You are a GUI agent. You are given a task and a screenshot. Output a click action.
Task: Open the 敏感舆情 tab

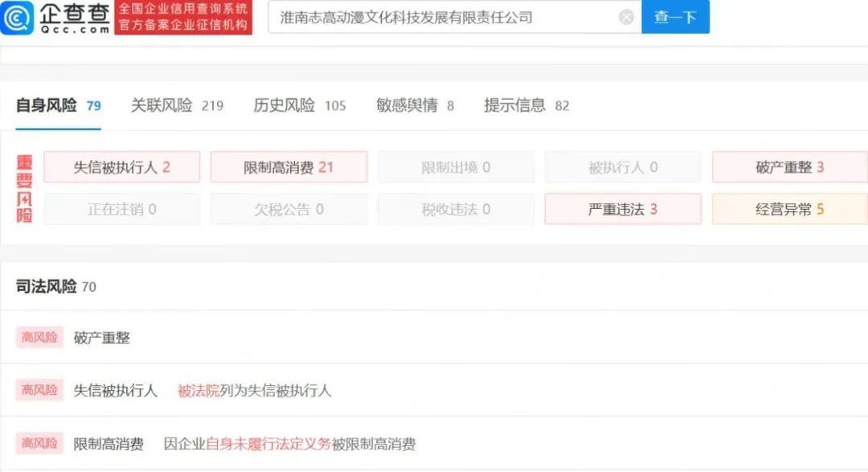(x=405, y=105)
